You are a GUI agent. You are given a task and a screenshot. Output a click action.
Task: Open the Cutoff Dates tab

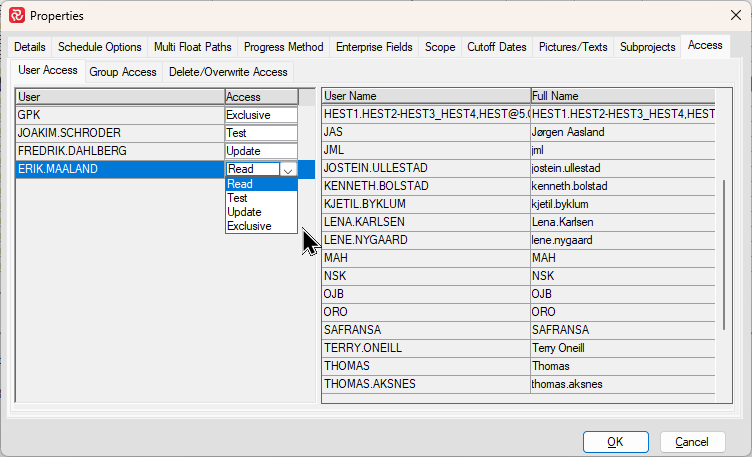[496, 47]
